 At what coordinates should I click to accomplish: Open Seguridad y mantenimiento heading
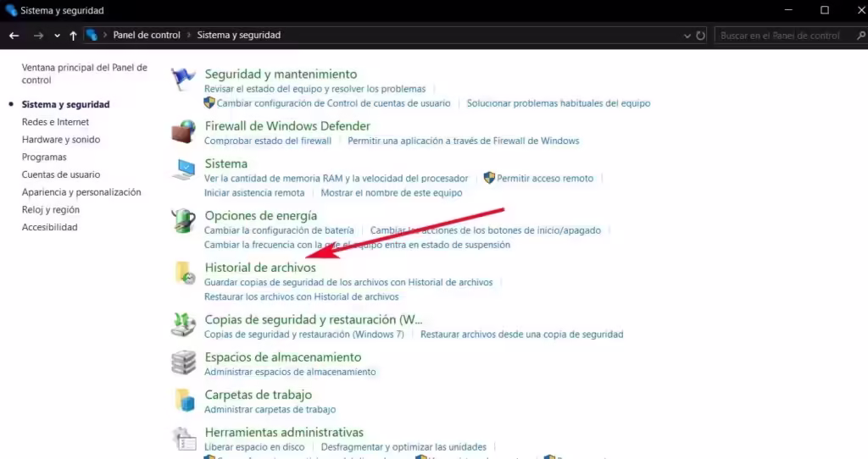(x=281, y=75)
